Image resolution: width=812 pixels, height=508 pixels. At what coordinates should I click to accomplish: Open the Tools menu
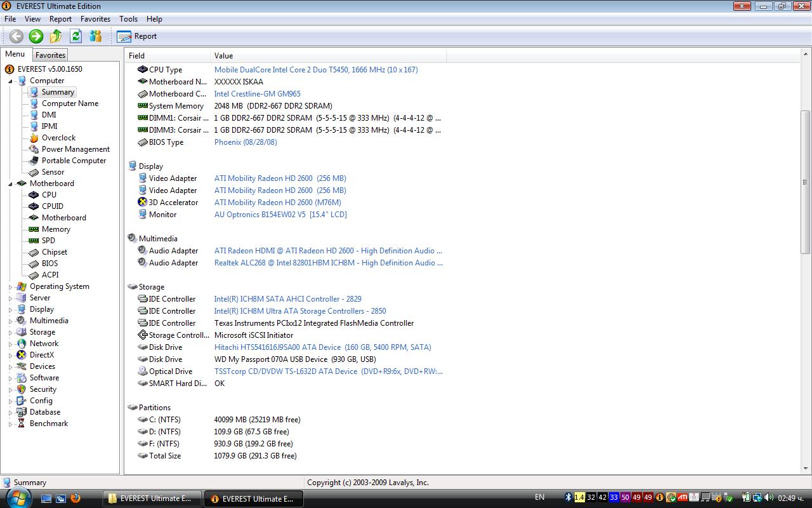(128, 19)
